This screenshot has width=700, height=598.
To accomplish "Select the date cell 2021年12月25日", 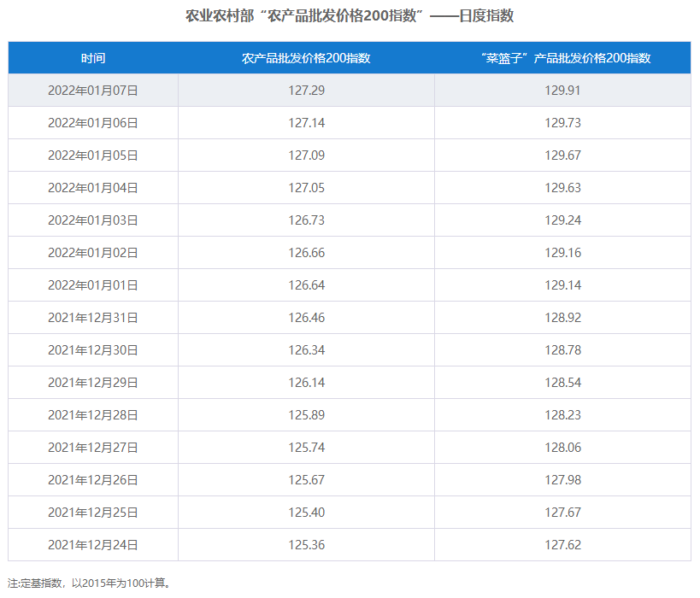I will tap(93, 513).
